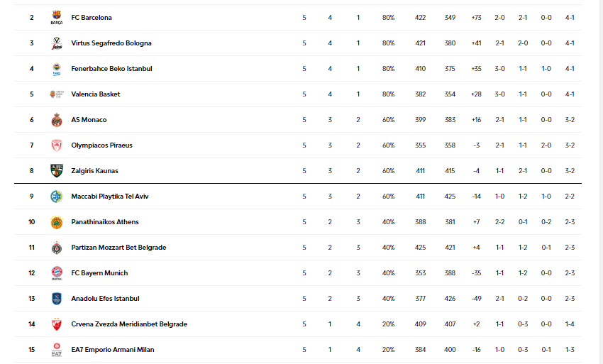
Task: Click the Valencia Basket team logo
Action: (x=57, y=94)
